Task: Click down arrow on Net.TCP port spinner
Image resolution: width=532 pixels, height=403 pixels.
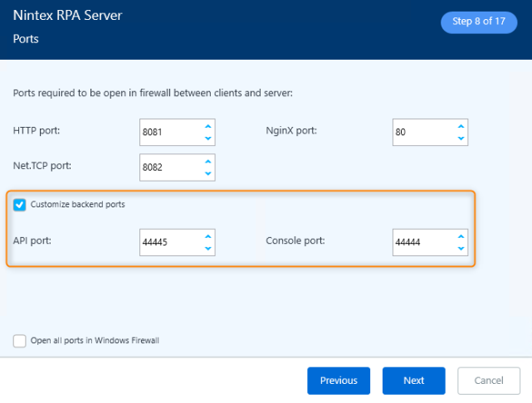Action: [207, 173]
